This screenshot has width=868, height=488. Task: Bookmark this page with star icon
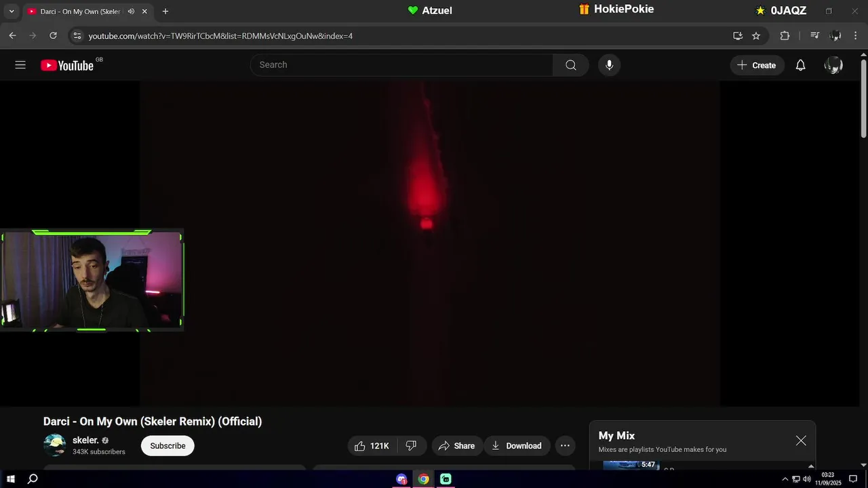click(756, 35)
